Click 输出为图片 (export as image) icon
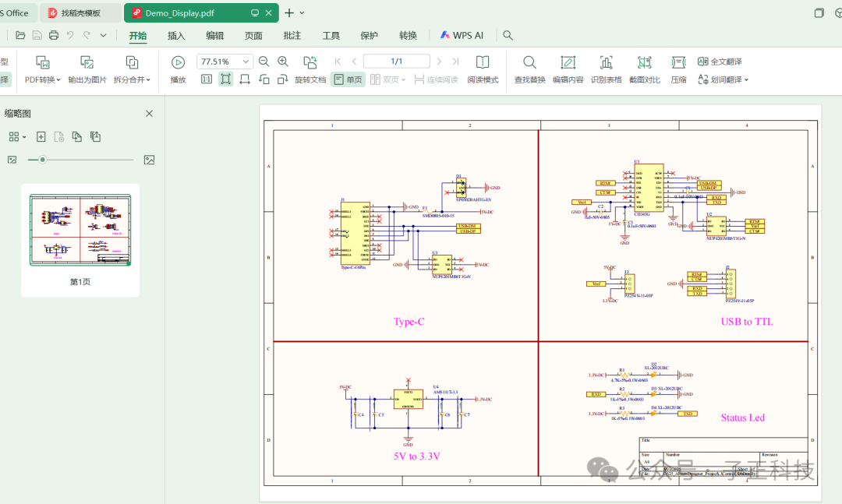 (x=87, y=62)
